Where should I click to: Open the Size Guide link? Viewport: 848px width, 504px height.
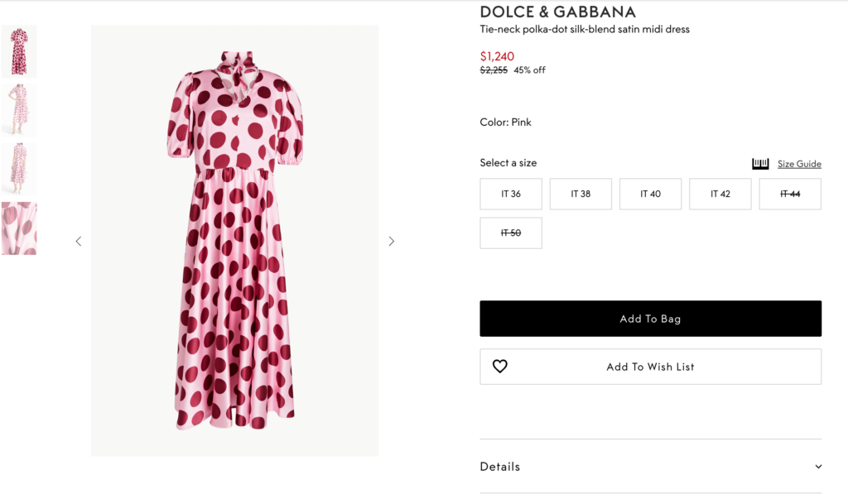tap(798, 164)
